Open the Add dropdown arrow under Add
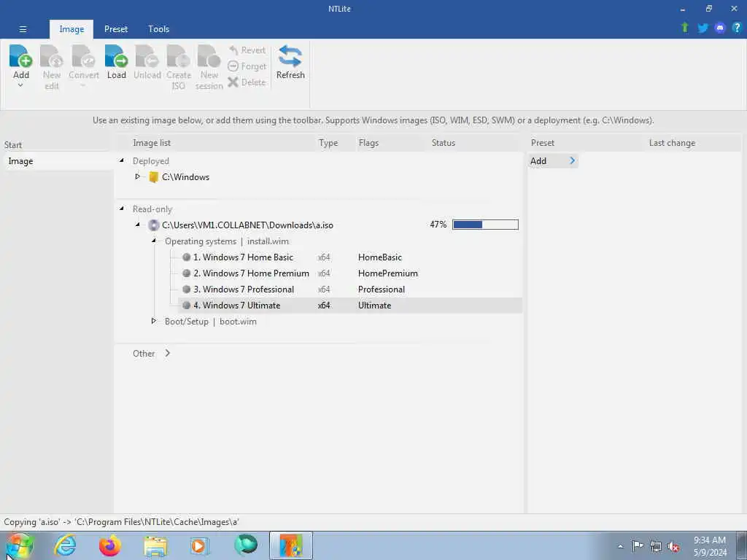The width and height of the screenshot is (747, 560). (20, 86)
